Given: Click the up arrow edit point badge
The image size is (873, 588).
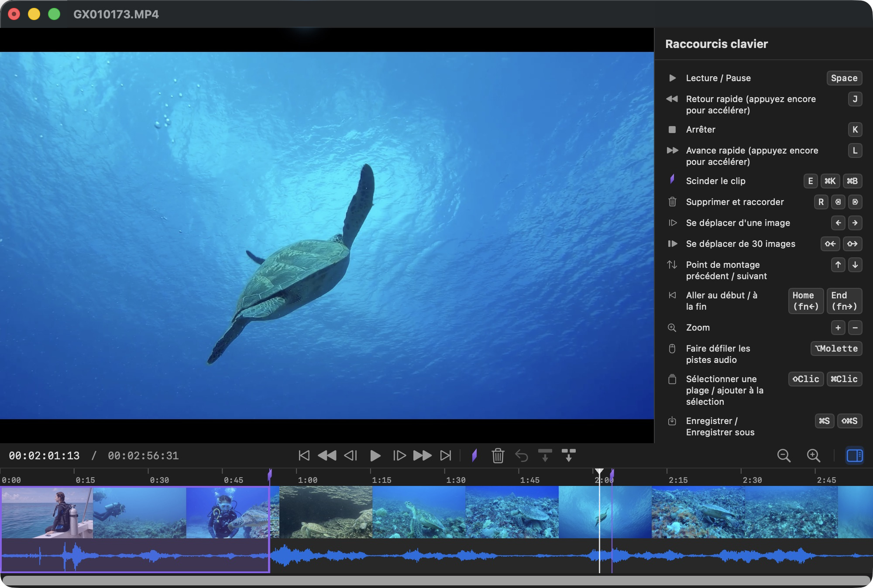Looking at the screenshot, I should point(838,265).
